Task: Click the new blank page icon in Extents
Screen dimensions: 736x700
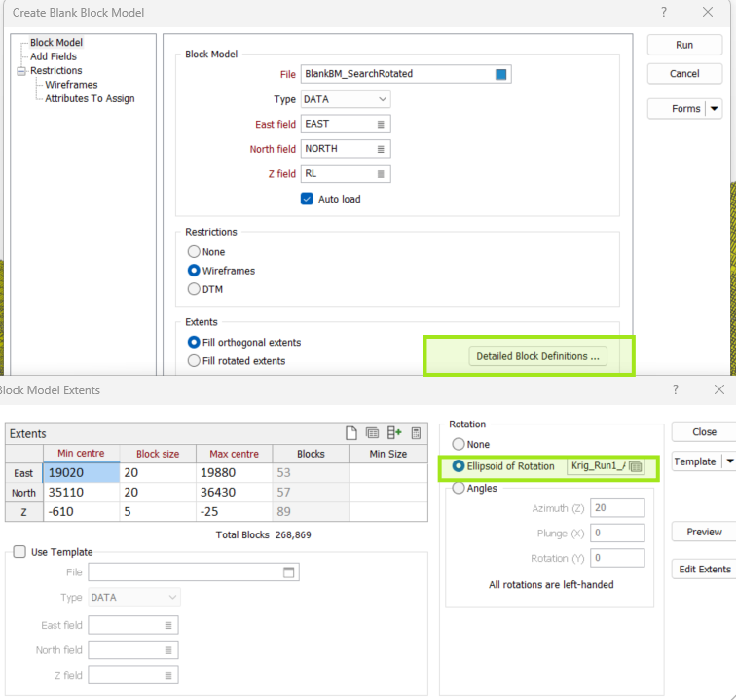Action: point(352,433)
